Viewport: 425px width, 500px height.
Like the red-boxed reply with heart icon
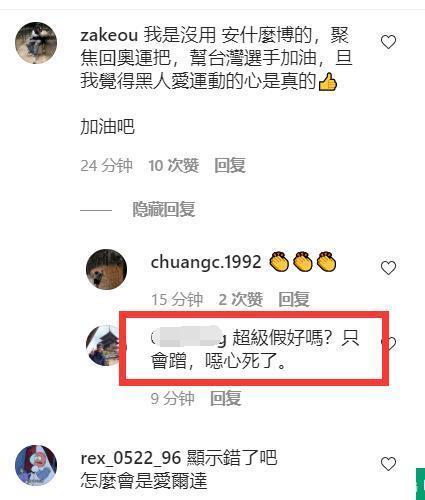(390, 343)
